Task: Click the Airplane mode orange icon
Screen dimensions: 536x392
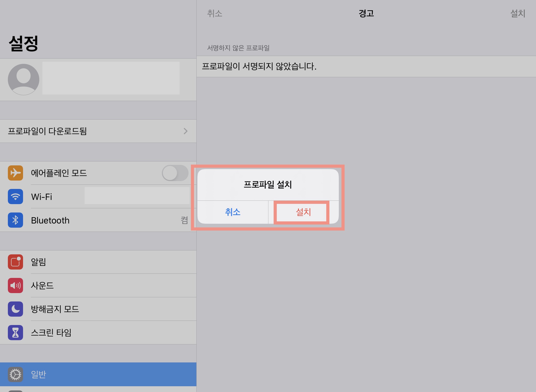Action: coord(15,173)
